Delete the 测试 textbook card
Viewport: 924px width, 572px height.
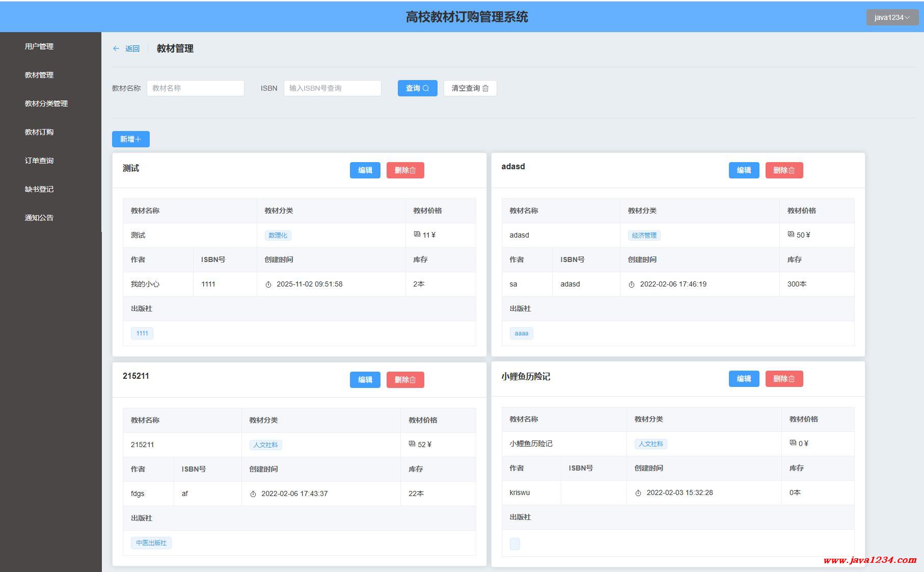click(x=405, y=170)
